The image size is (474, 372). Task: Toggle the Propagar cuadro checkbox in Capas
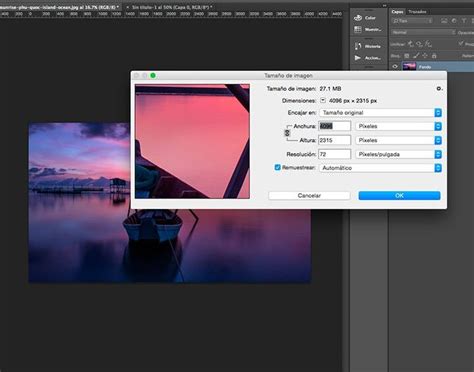461,43
